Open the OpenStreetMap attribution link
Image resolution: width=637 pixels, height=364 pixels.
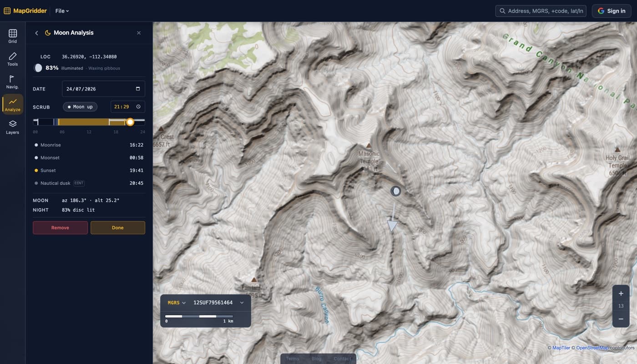[x=592, y=348]
